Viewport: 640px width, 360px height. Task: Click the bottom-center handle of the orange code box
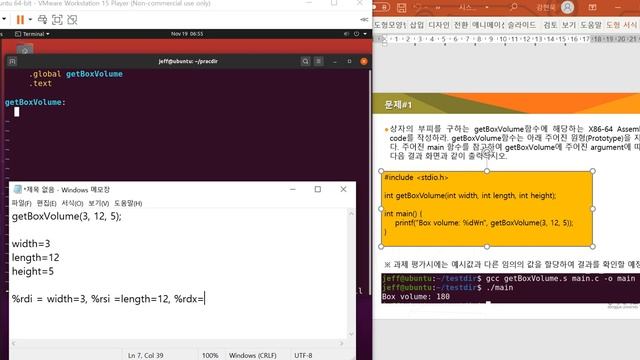tap(487, 247)
